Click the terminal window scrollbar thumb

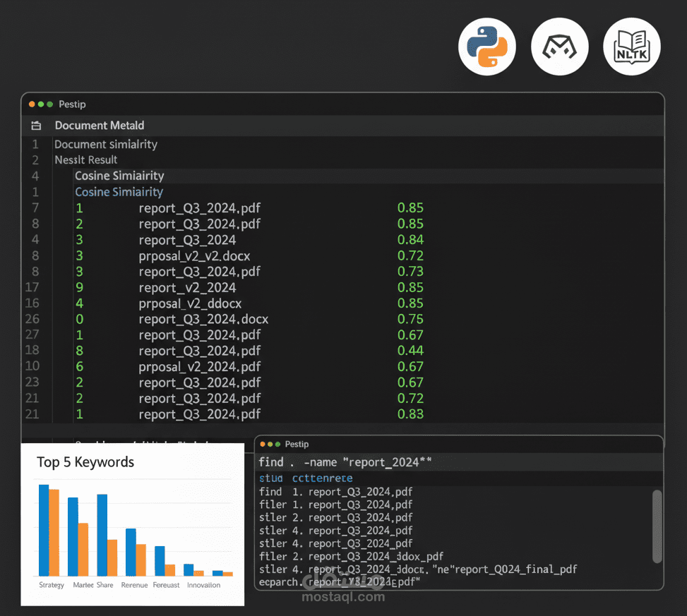(x=657, y=526)
